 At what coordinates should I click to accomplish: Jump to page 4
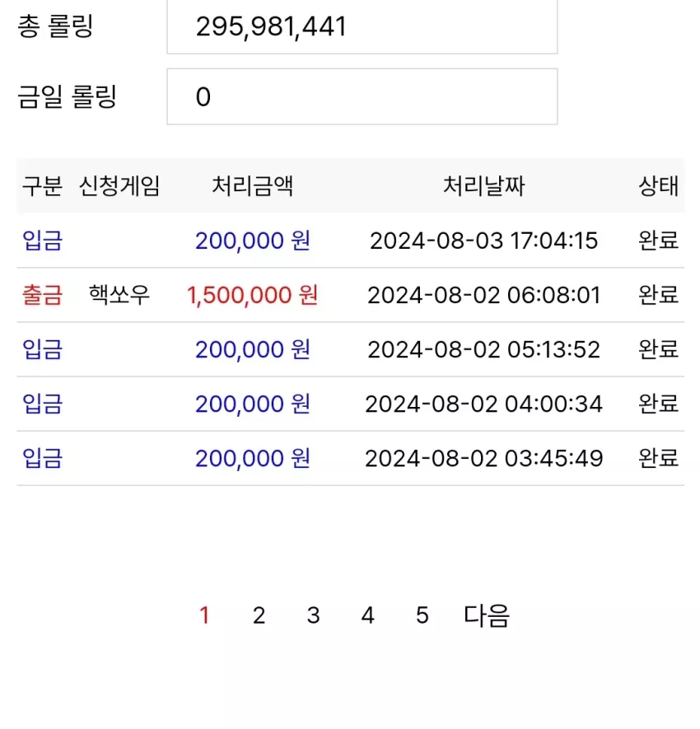[x=367, y=615]
